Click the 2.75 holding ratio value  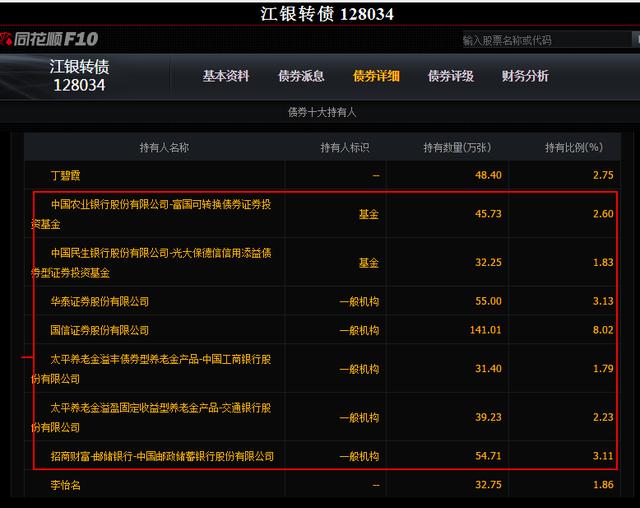point(603,175)
